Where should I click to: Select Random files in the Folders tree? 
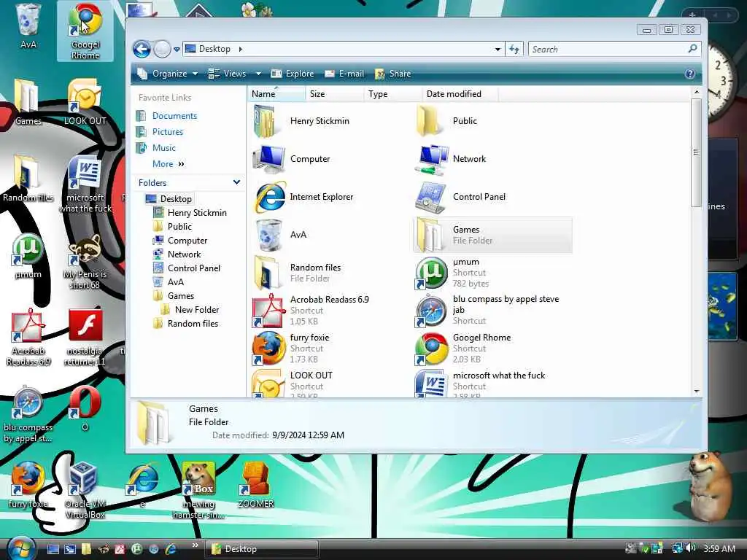coord(193,323)
